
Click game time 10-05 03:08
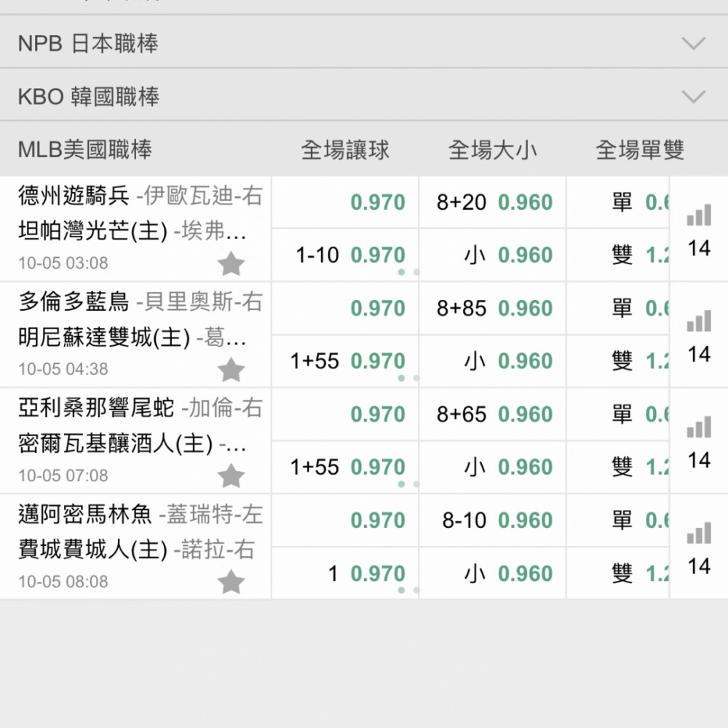tap(63, 264)
